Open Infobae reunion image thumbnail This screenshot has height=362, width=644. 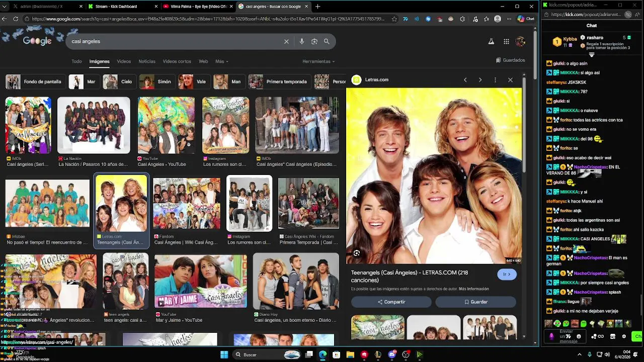click(47, 203)
